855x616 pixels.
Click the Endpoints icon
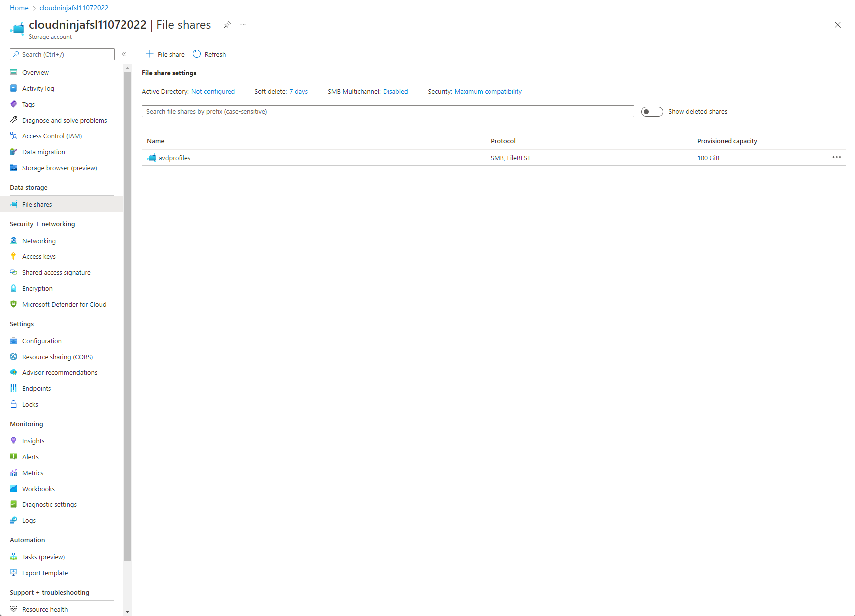tap(14, 388)
